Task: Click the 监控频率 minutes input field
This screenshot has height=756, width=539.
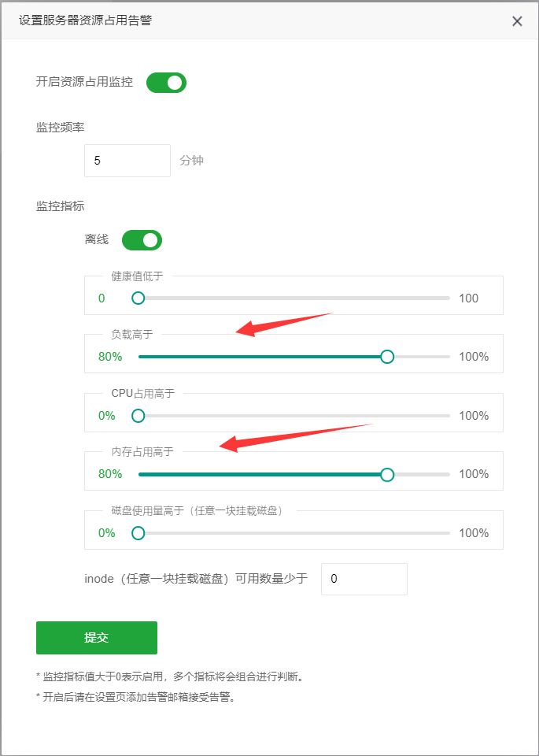Action: click(127, 161)
